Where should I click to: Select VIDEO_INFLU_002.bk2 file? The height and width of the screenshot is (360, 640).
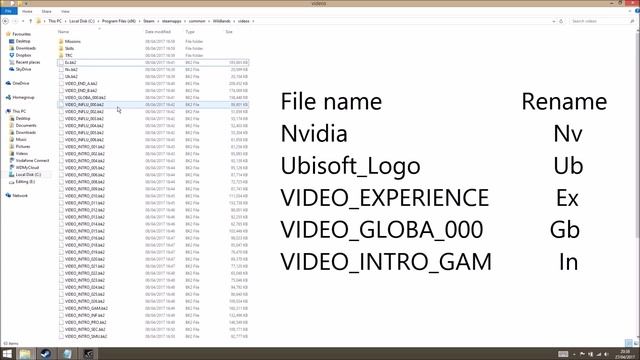point(153,111)
